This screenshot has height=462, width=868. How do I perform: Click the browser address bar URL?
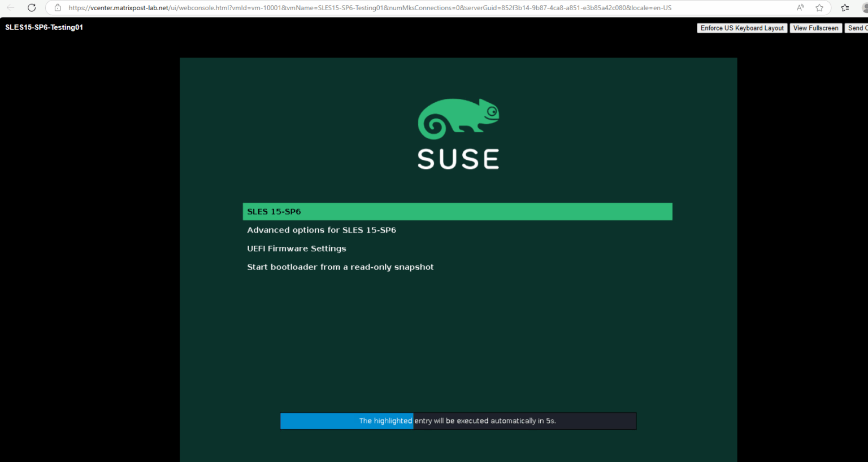tap(367, 8)
